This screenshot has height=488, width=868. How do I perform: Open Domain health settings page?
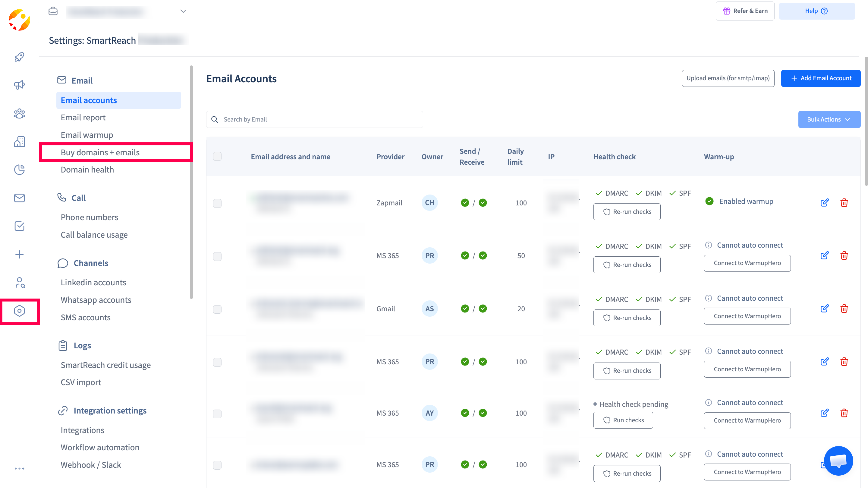87,170
